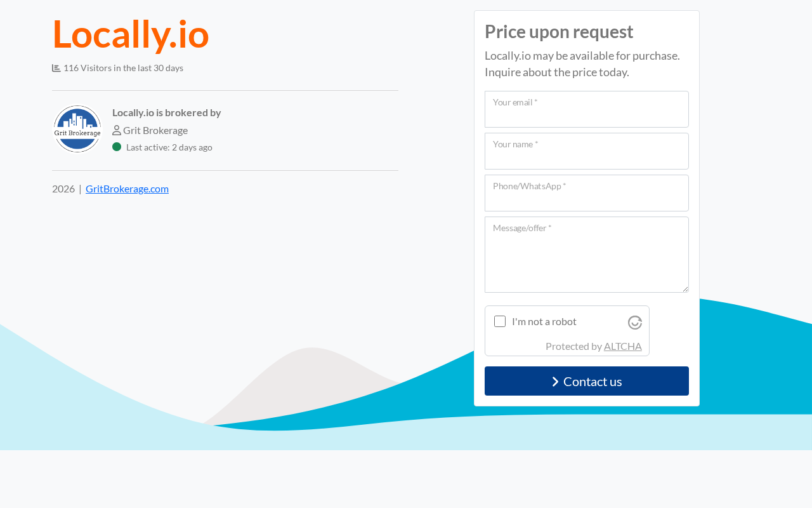Screen dimensions: 812x508
Task: Click the person icon beside Grit Brokerage
Action: 117,130
